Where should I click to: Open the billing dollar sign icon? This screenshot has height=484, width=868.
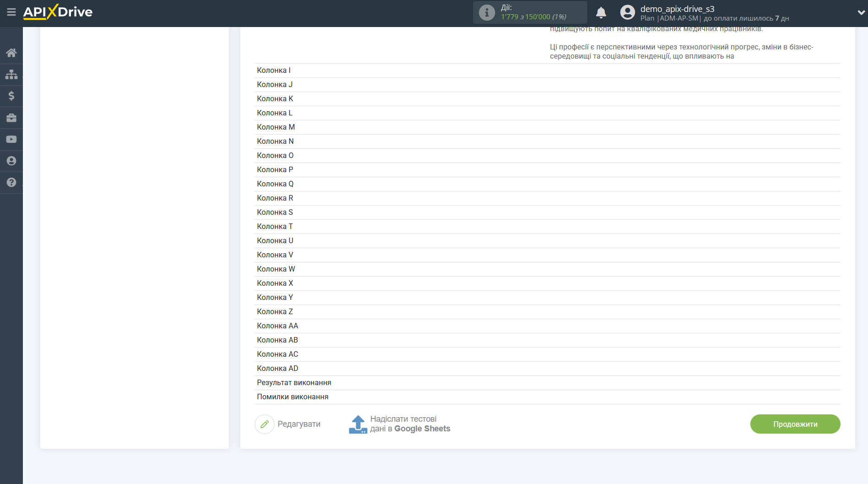(x=11, y=96)
